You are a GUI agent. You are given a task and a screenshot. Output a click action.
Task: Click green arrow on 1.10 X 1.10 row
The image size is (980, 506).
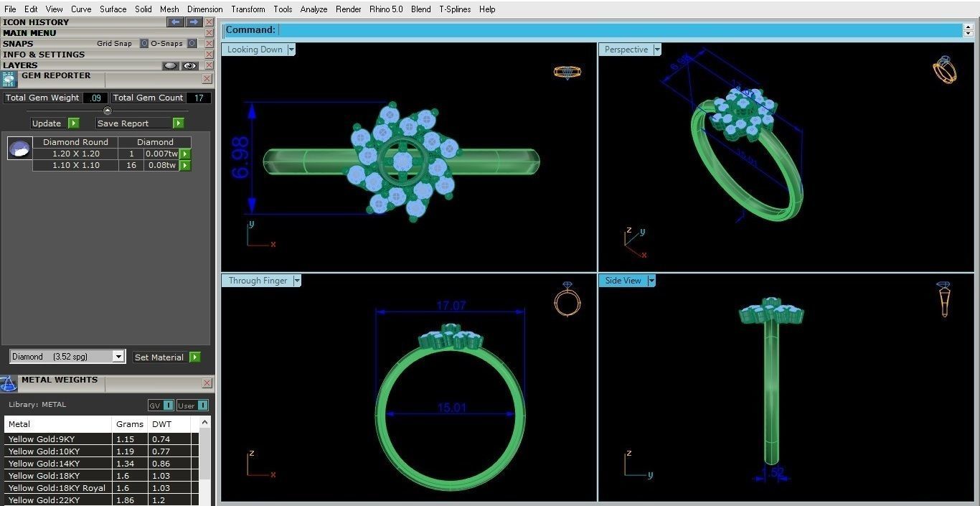click(185, 165)
